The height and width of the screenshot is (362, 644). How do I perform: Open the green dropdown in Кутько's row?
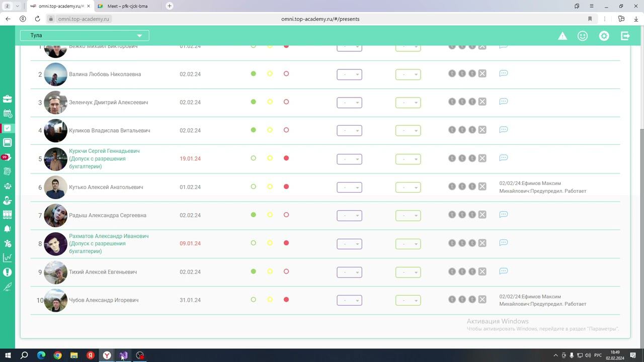pos(408,188)
